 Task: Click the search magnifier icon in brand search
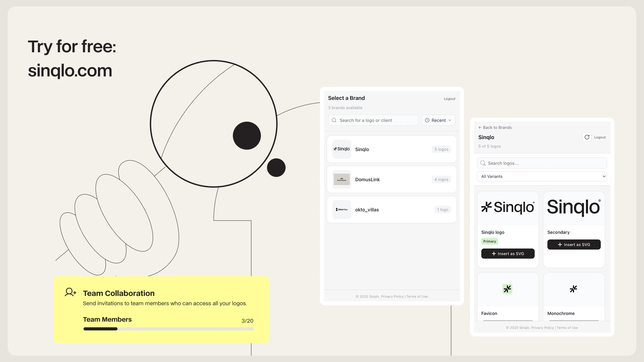334,120
